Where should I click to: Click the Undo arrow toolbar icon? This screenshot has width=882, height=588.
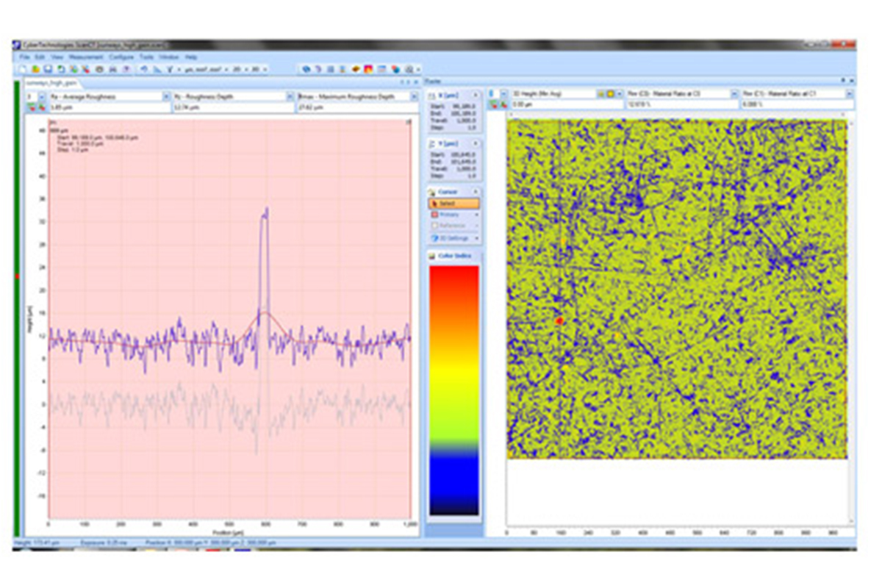point(144,69)
